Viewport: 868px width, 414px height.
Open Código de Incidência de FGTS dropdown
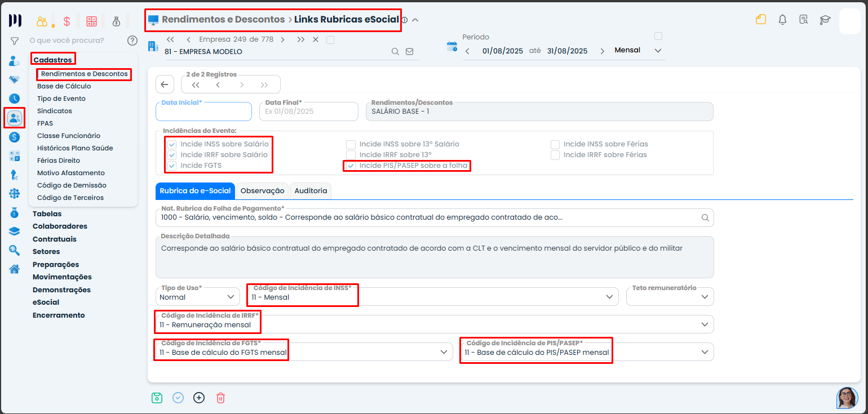(x=304, y=351)
